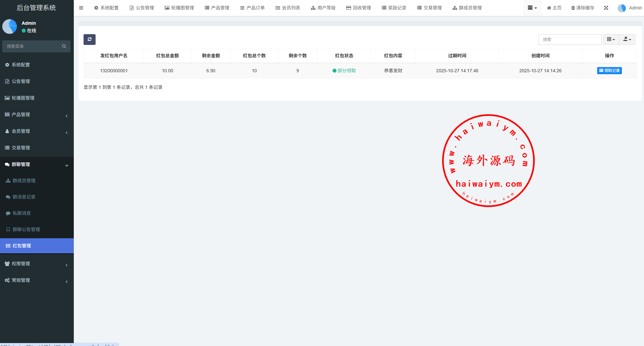The height and width of the screenshot is (346, 644).
Task: Open 主页 home icon link
Action: [x=554, y=8]
